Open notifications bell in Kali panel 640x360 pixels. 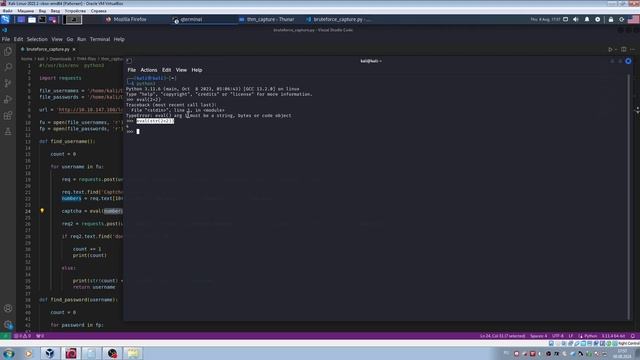pos(587,19)
